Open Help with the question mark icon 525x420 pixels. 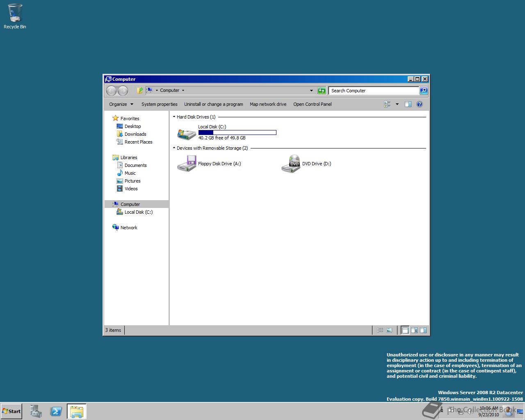point(420,104)
